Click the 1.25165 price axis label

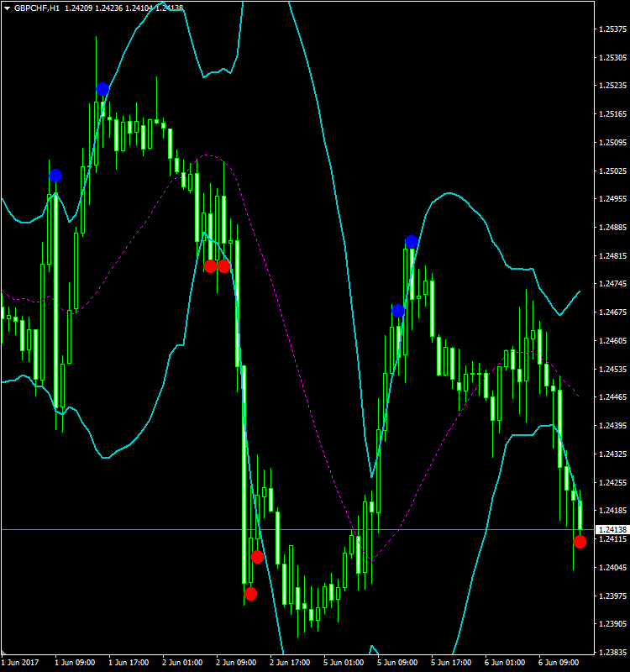(x=612, y=114)
